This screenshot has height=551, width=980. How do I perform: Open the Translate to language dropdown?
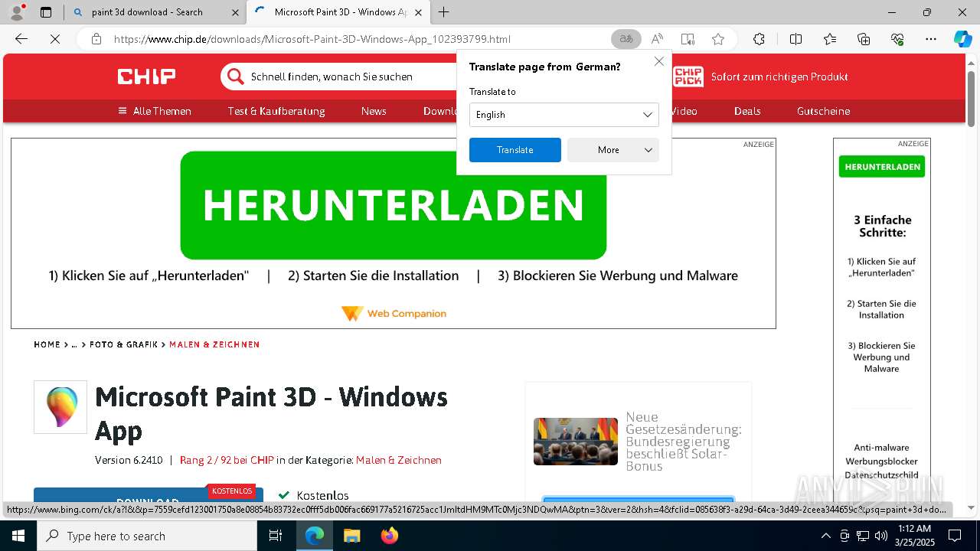[564, 115]
